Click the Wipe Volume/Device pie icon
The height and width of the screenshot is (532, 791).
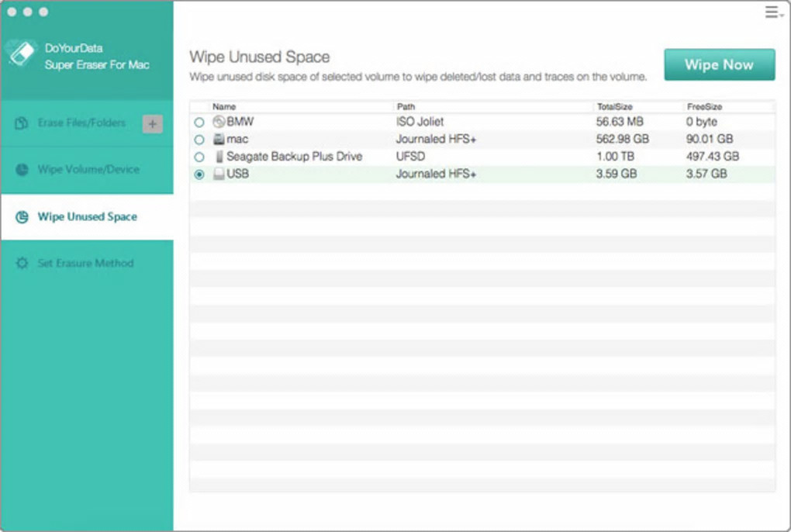22,170
